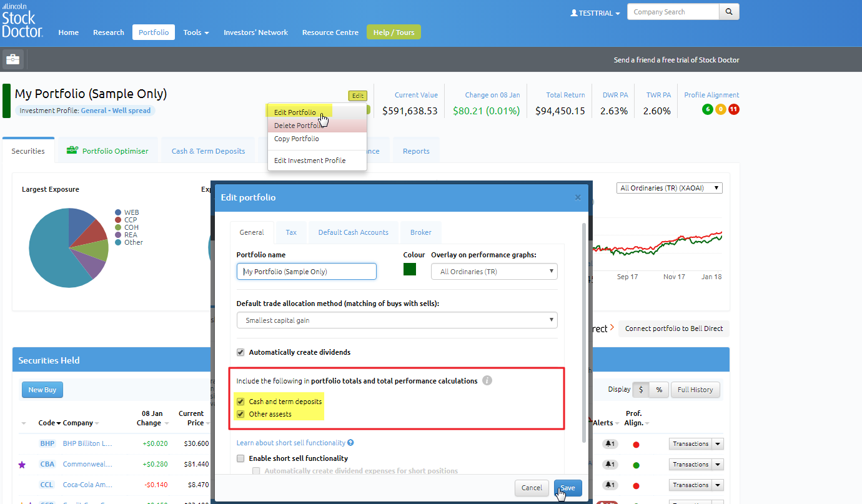Click the green alignment dot in CBA row
Image resolution: width=862 pixels, height=504 pixels.
[x=636, y=465]
